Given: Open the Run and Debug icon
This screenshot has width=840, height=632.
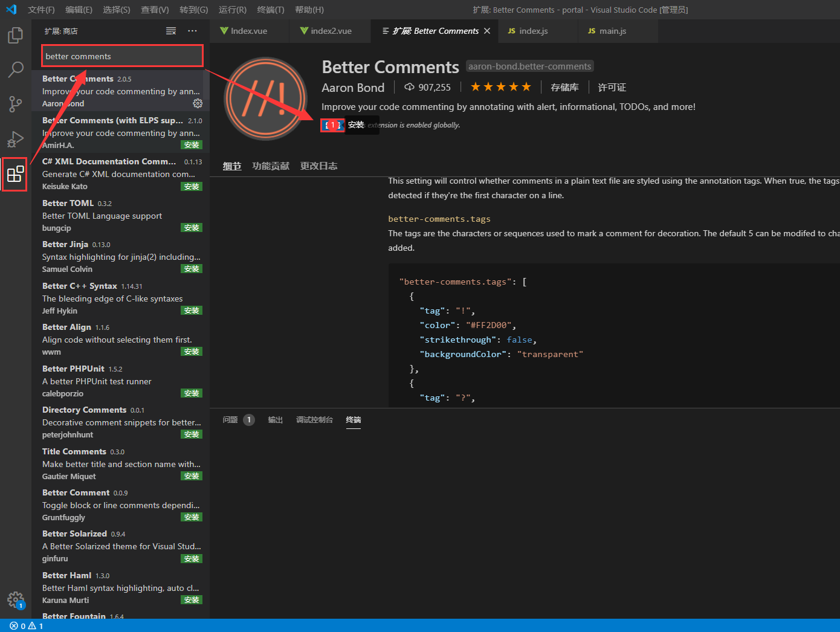Looking at the screenshot, I should point(15,139).
